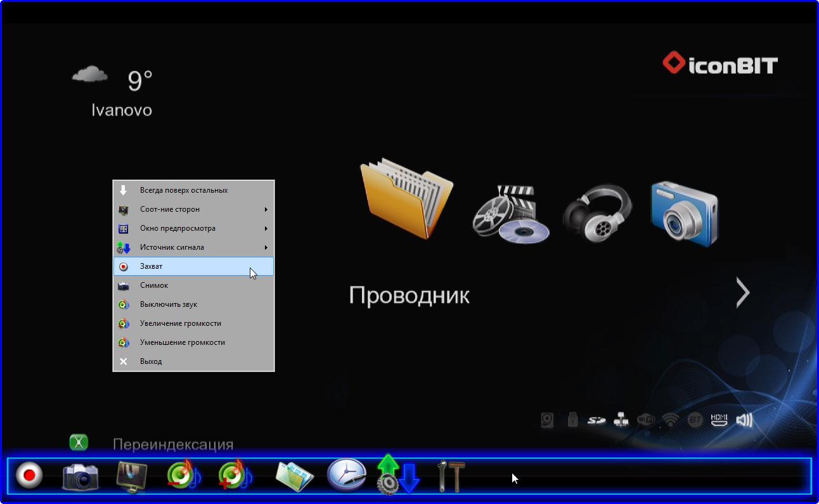Click the right chevron arrow to scroll menu
This screenshot has height=504, width=819.
[x=743, y=293]
